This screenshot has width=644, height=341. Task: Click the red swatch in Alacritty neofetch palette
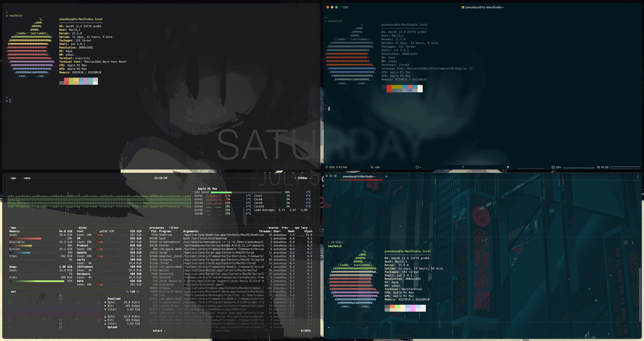tap(66, 81)
